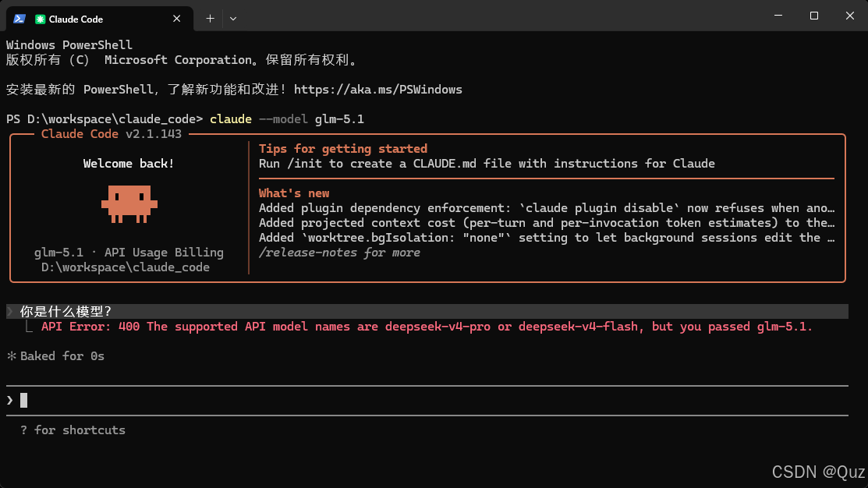The width and height of the screenshot is (868, 488).
Task: Click the "你是什么模型?" prompt line
Action: point(427,312)
